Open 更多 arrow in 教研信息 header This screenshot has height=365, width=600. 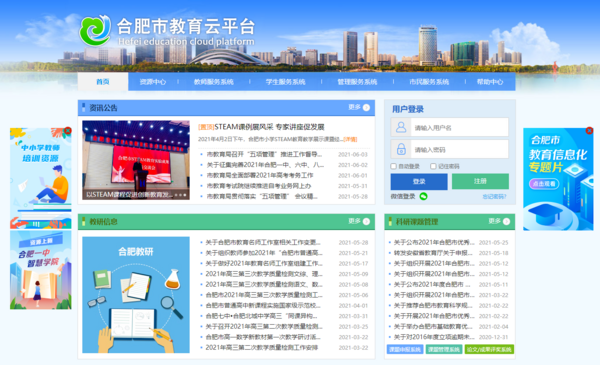[366, 222]
